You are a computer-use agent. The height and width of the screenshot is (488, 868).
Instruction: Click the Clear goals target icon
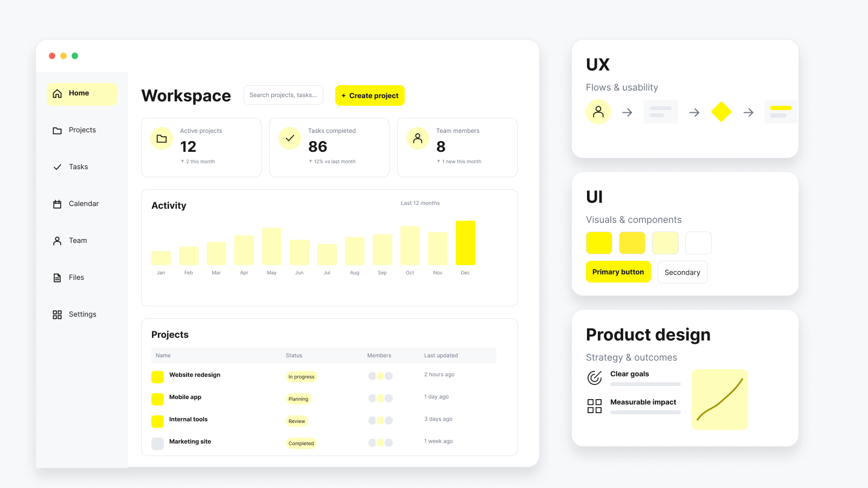(x=595, y=377)
